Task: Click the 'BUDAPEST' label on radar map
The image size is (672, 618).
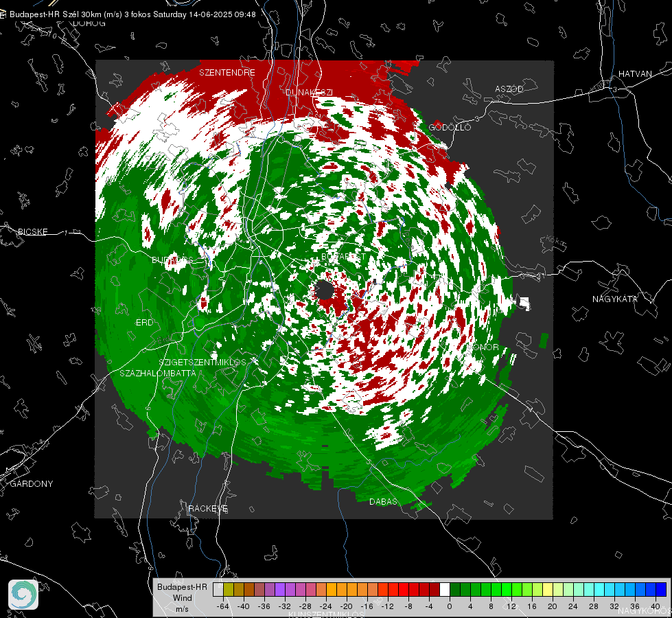Action: [x=344, y=256]
